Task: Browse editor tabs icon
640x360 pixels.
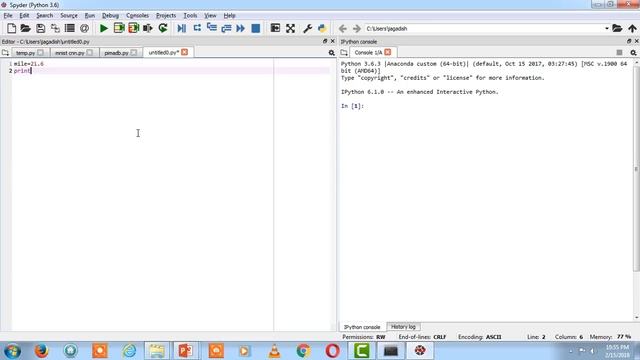Action: tap(5, 53)
